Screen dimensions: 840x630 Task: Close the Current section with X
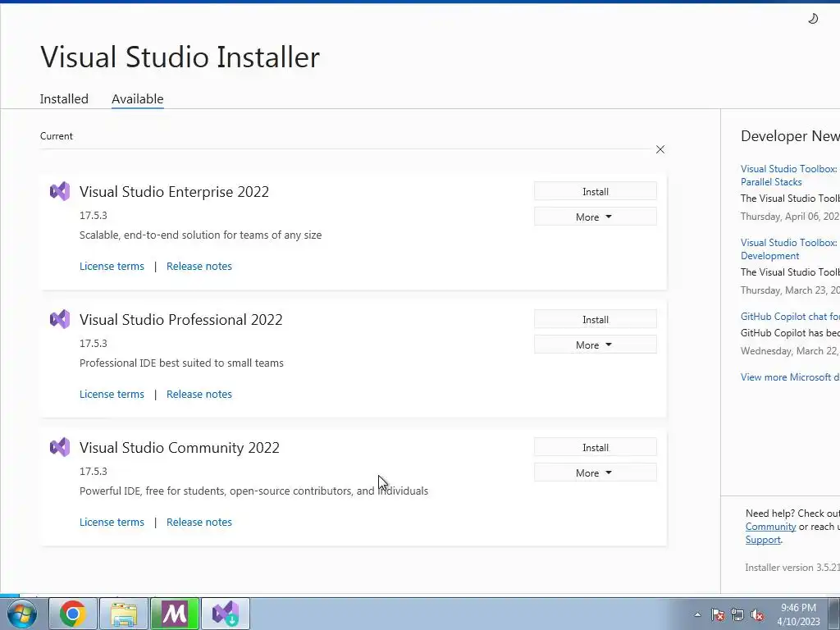tap(660, 149)
